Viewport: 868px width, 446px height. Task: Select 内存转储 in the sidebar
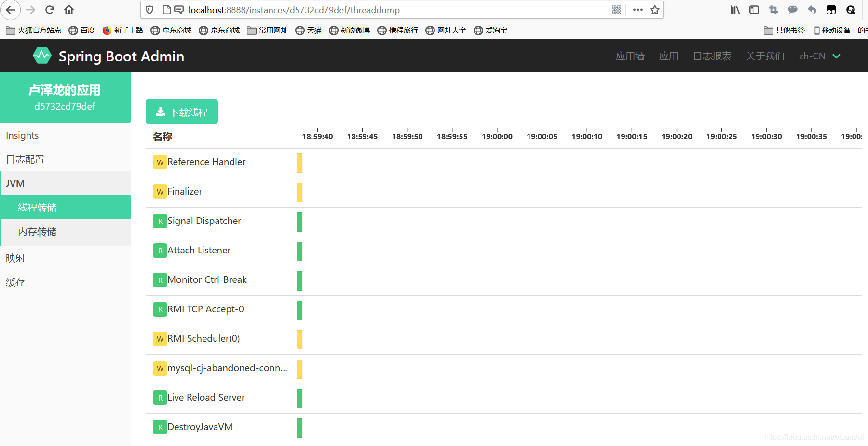65,232
